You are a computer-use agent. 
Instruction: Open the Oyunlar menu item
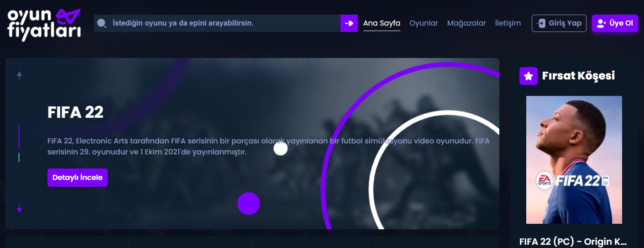click(424, 23)
